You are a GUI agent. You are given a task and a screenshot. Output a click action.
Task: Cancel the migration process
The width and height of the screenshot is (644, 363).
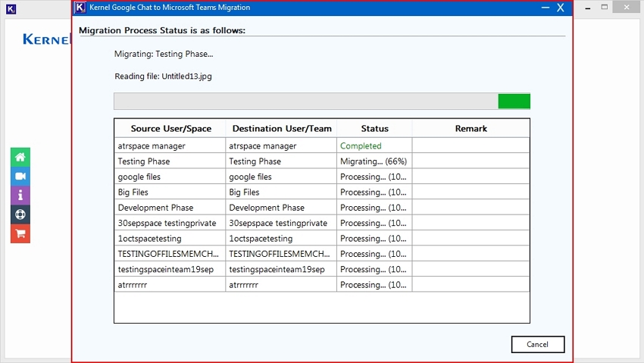538,344
